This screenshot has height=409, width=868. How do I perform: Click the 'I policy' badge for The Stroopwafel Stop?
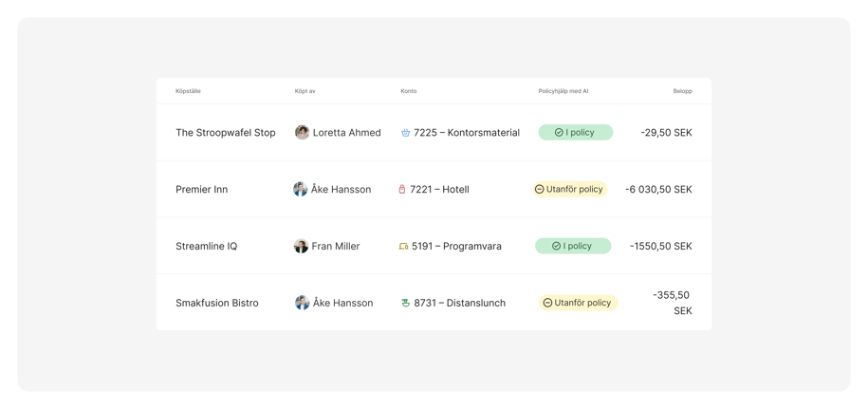pos(575,133)
